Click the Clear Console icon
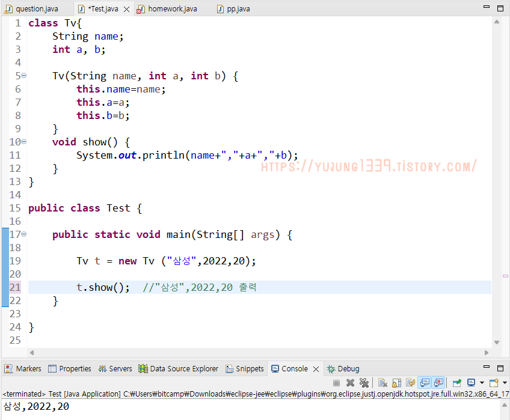The height and width of the screenshot is (420, 510). [383, 383]
